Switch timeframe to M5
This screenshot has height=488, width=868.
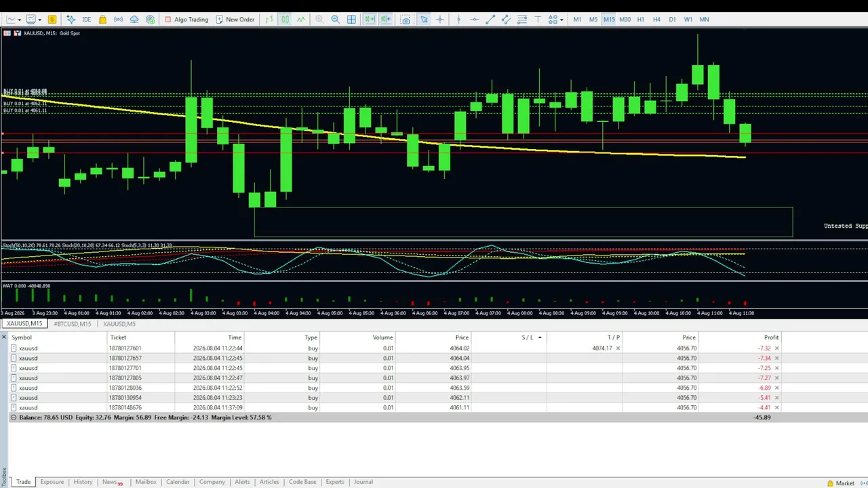pos(593,20)
